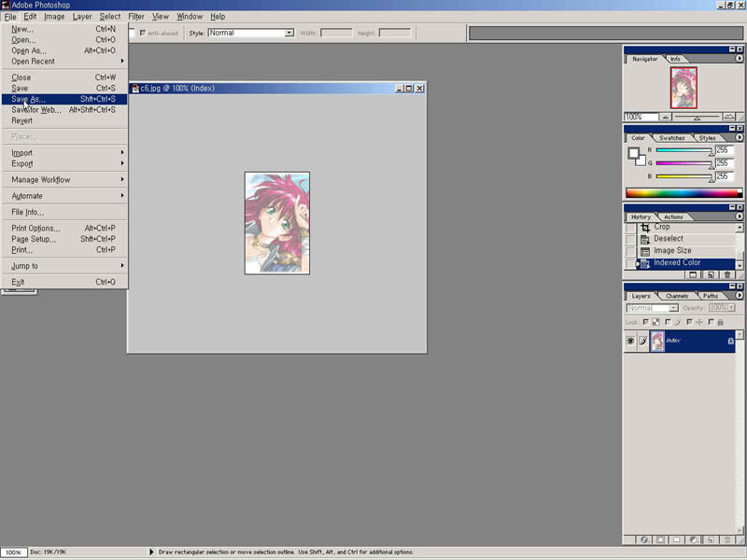Click the new adjustment layer icon

694,539
